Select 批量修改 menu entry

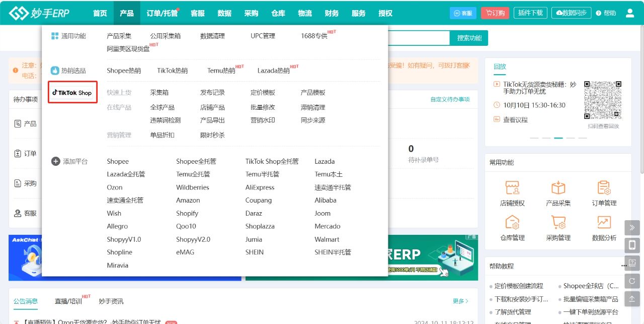263,107
